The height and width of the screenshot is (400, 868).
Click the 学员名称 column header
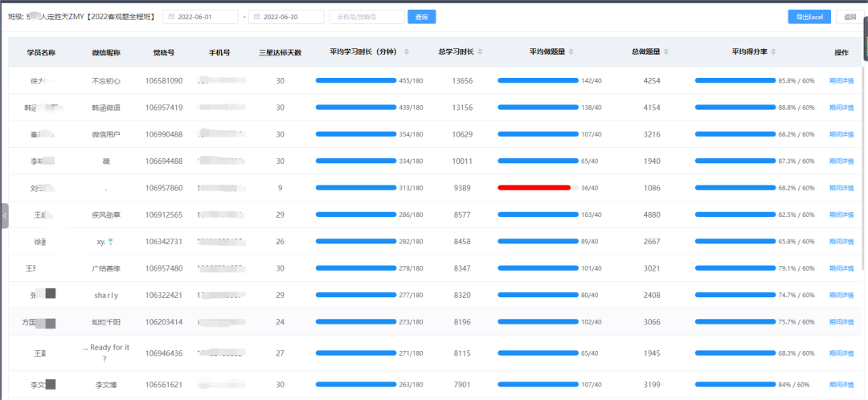pos(42,52)
